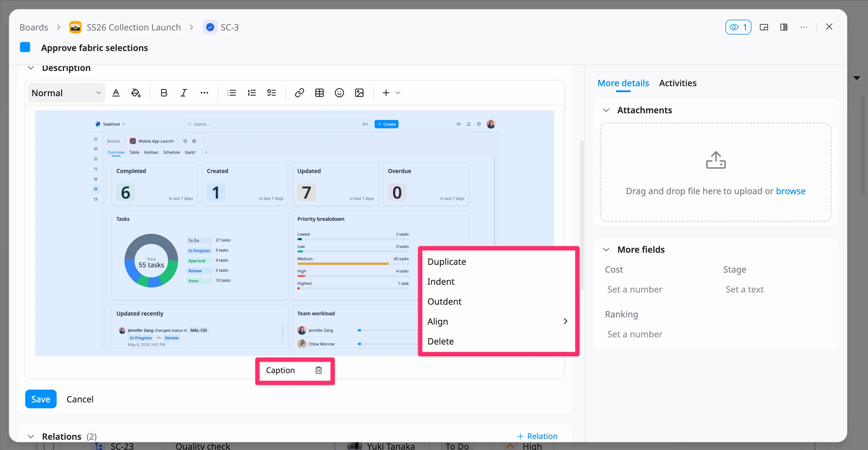Set a number for Ranking field
Image resolution: width=868 pixels, height=450 pixels.
coord(635,334)
